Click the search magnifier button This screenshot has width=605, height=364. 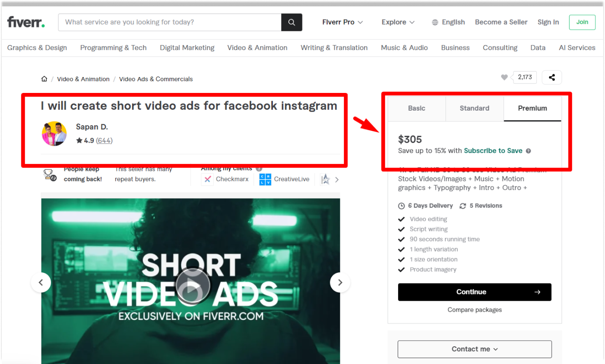click(x=292, y=22)
